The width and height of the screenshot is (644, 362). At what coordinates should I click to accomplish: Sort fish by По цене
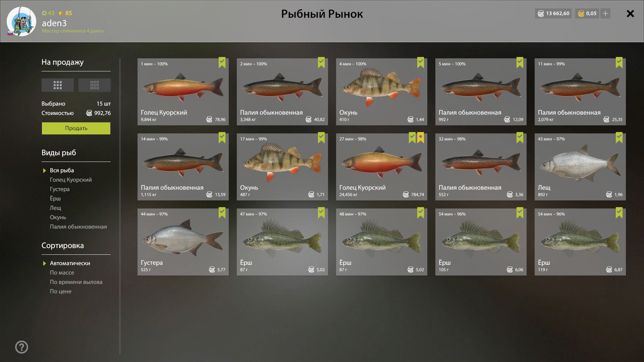[61, 291]
